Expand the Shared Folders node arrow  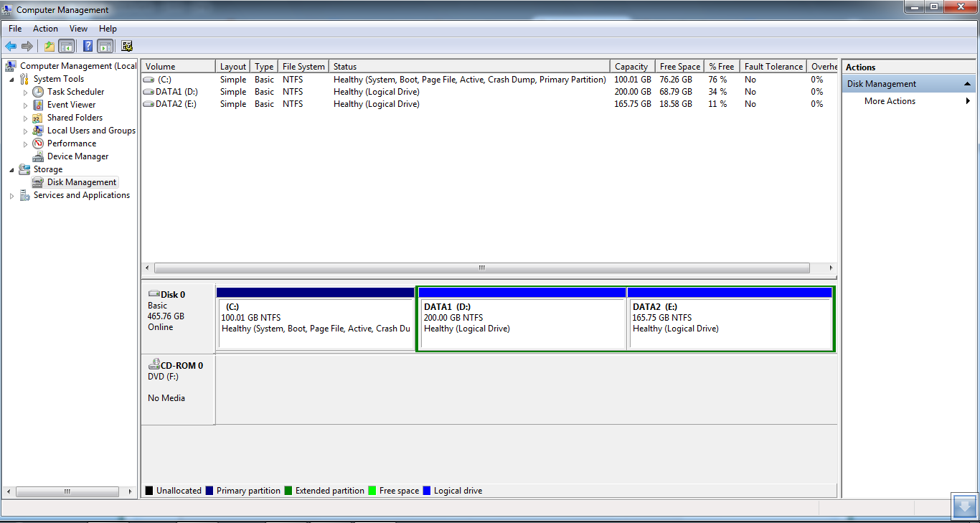tap(25, 118)
